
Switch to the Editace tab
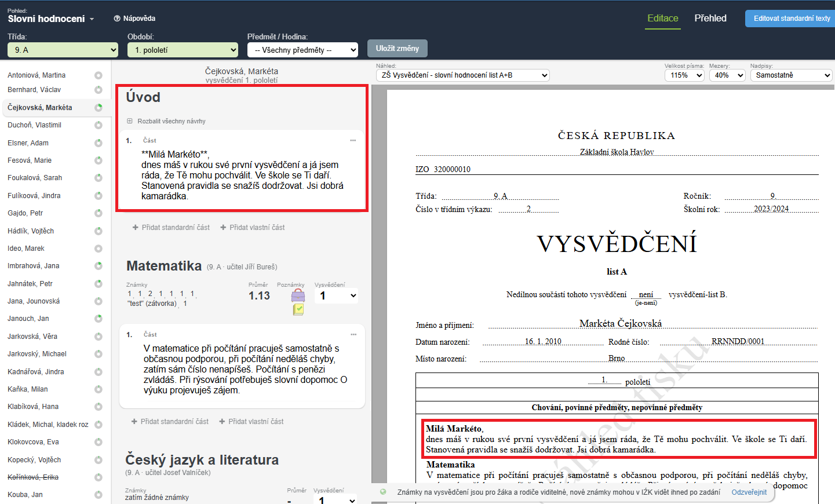click(x=662, y=19)
